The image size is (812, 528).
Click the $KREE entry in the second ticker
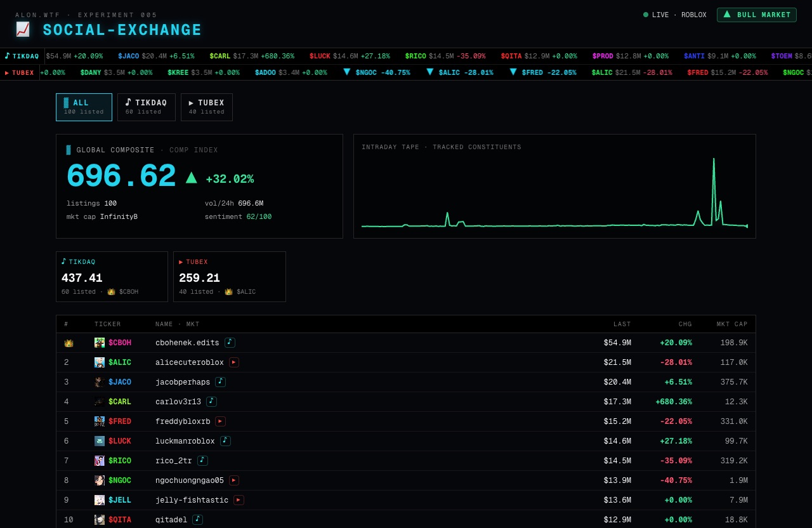point(204,72)
